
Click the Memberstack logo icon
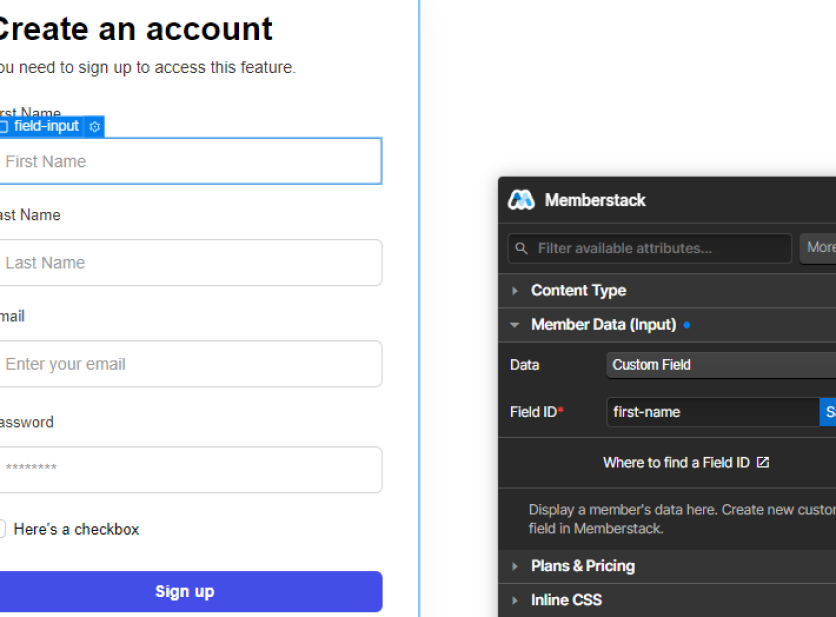coord(521,200)
